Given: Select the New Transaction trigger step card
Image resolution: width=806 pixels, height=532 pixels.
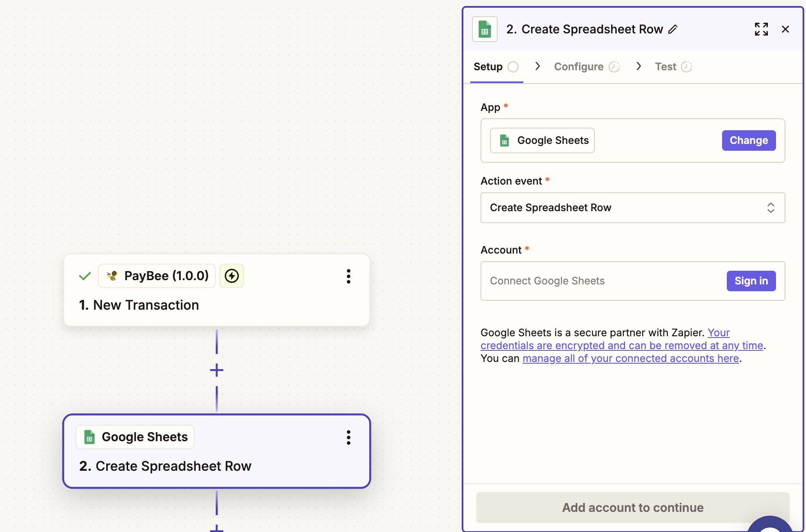Looking at the screenshot, I should coord(216,305).
